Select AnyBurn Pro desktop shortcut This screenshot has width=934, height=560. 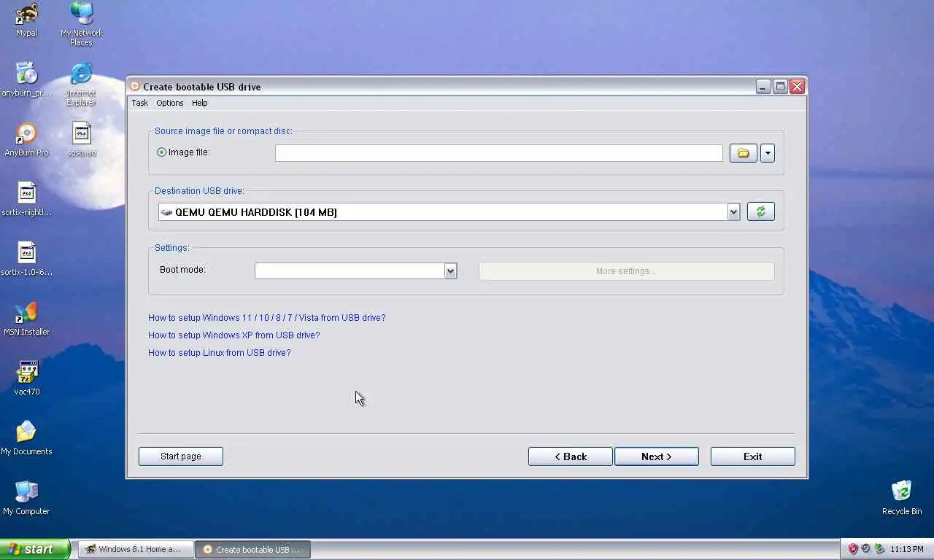tap(27, 139)
